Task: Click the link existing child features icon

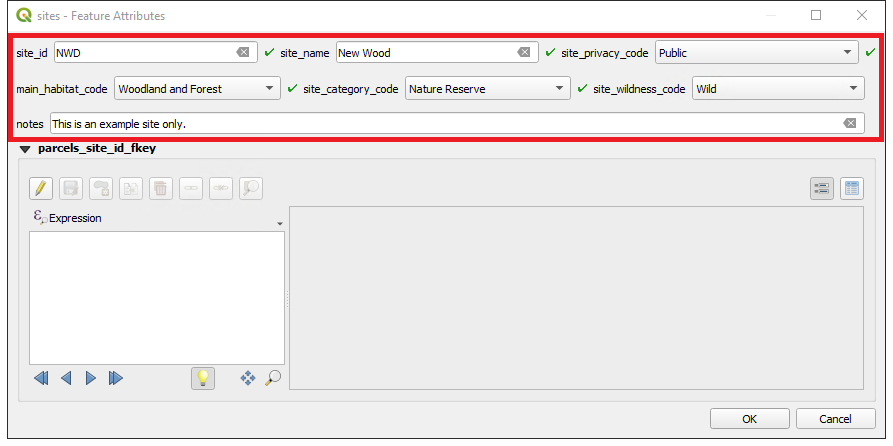Action: click(x=191, y=188)
